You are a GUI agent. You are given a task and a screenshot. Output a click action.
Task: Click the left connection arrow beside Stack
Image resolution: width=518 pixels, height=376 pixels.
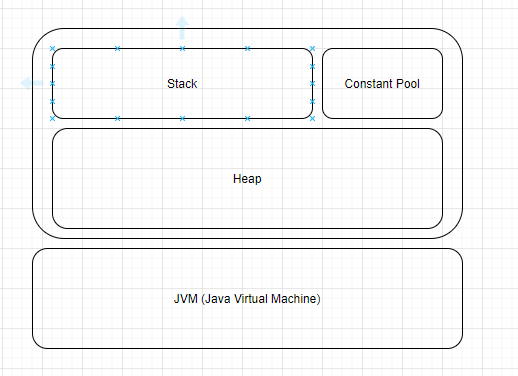[x=32, y=83]
